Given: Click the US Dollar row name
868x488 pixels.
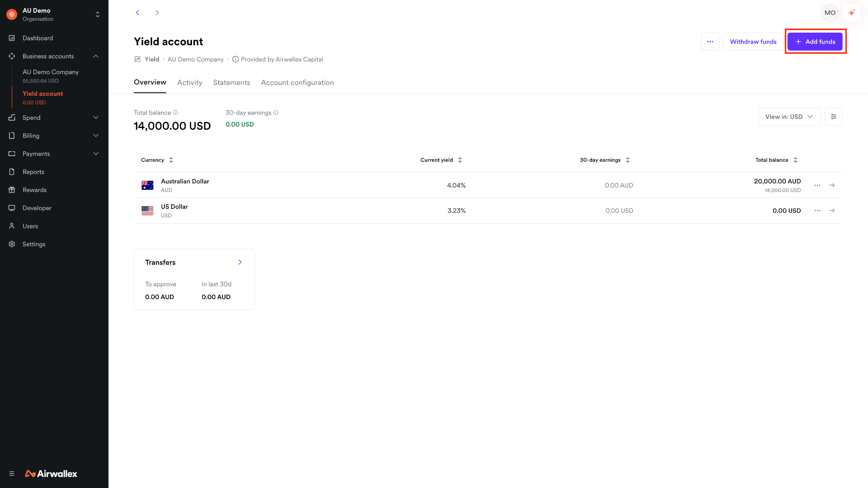Looking at the screenshot, I should (175, 207).
